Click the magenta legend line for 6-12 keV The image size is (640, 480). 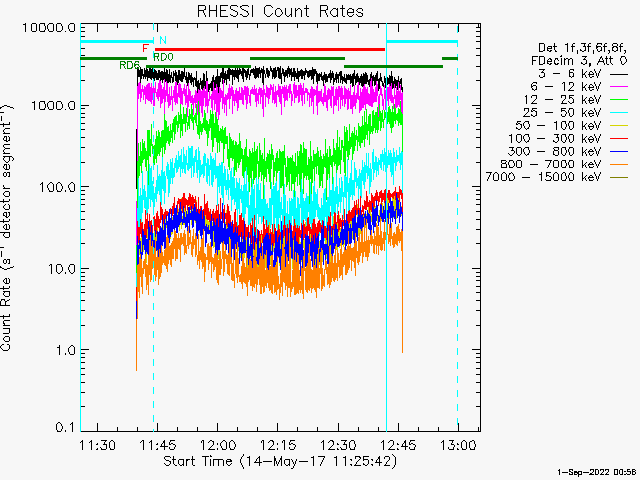click(619, 87)
